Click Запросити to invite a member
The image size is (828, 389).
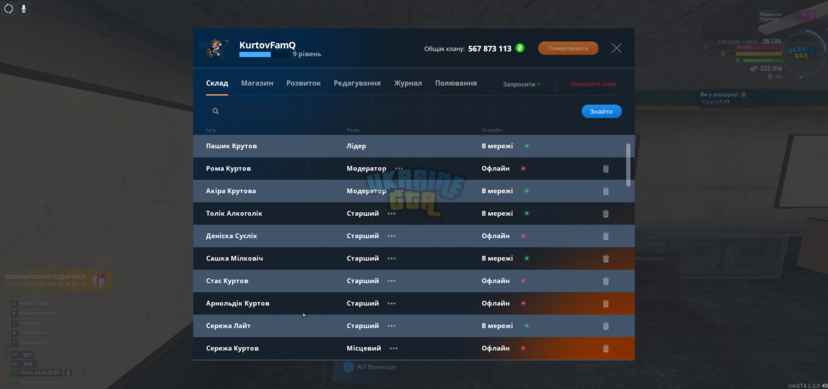(x=521, y=84)
